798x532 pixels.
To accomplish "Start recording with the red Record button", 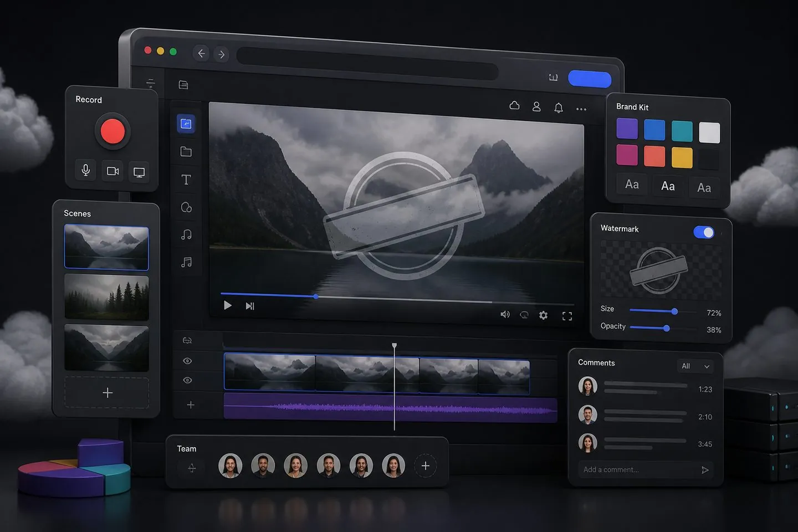I will tap(112, 131).
